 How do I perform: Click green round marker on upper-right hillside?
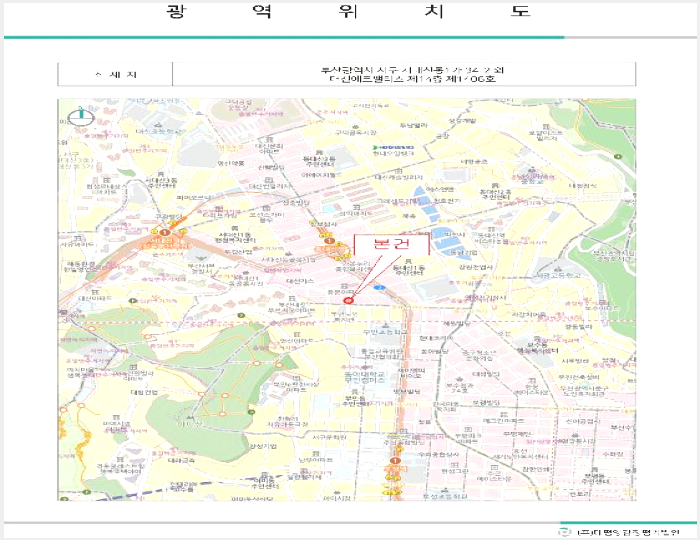pos(617,157)
